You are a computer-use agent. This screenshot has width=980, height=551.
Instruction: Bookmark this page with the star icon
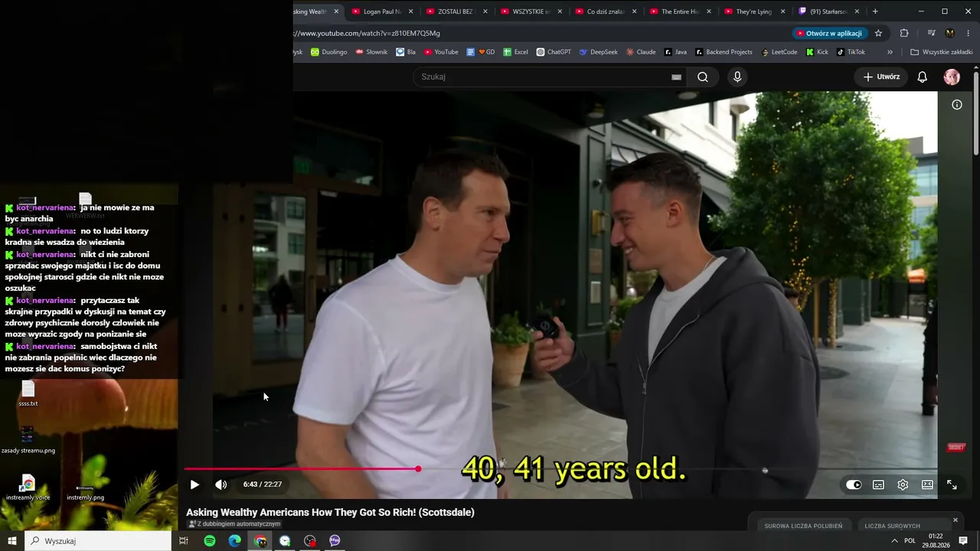coord(878,33)
